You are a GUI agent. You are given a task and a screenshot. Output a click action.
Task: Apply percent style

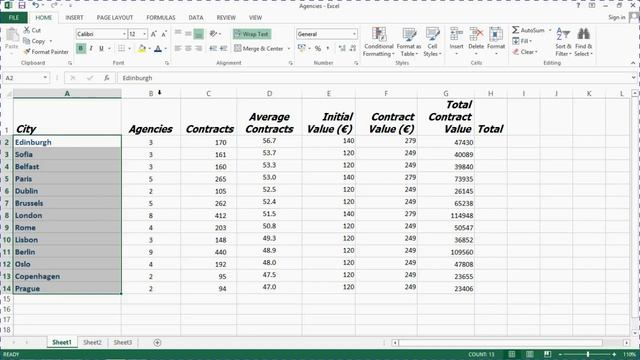click(x=318, y=49)
